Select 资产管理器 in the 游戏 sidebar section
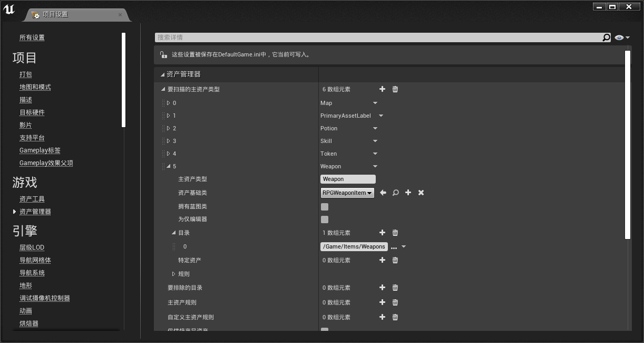644x343 pixels. 35,211
